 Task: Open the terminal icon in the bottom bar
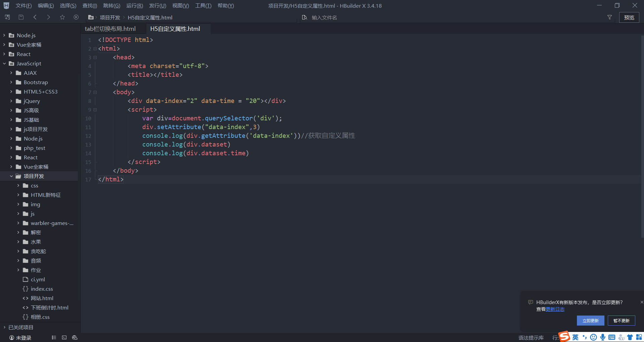click(64, 337)
